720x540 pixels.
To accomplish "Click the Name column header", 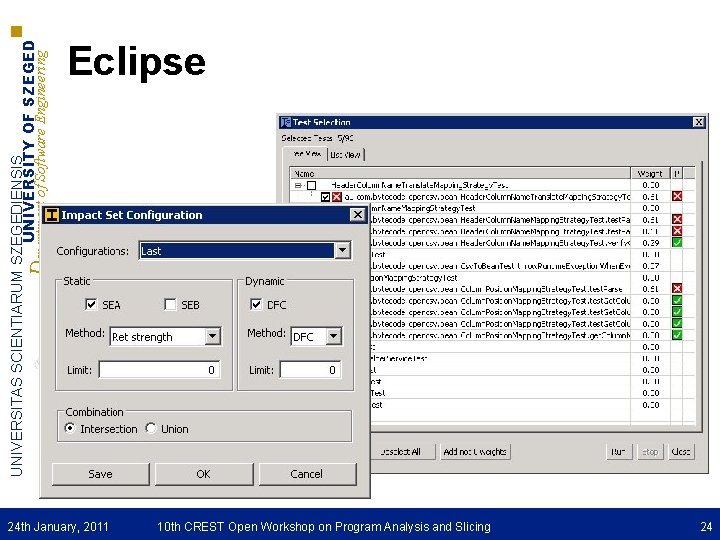I will pyautogui.click(x=461, y=174).
